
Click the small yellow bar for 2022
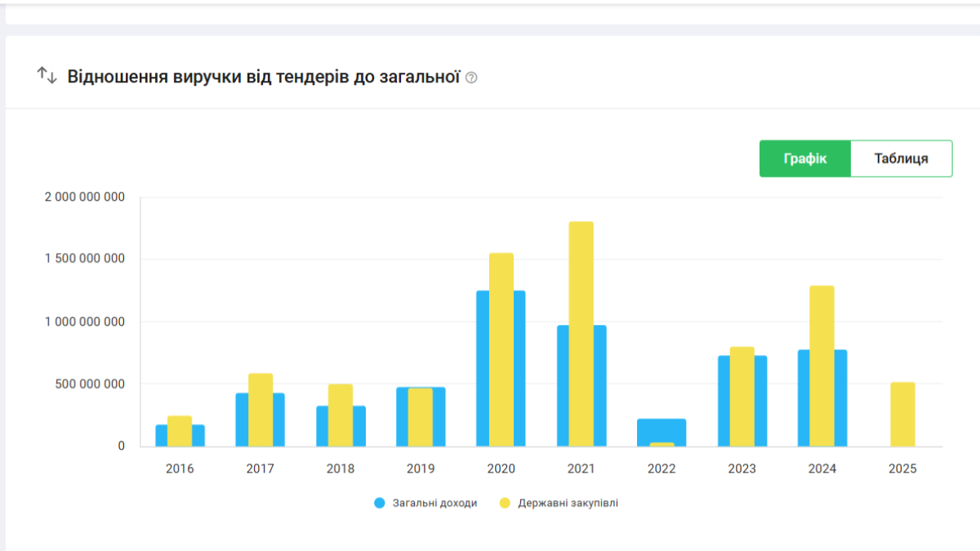(x=661, y=444)
